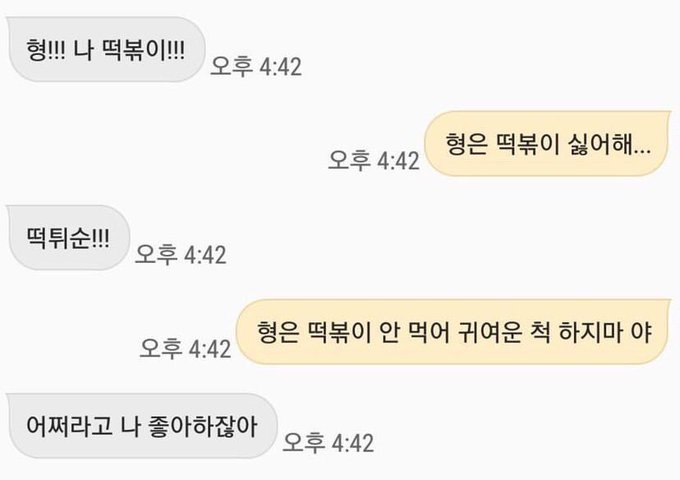The image size is (680, 480).
Task: Click the timestamp beside the '떡튀순!!!' message
Action: pos(181,255)
